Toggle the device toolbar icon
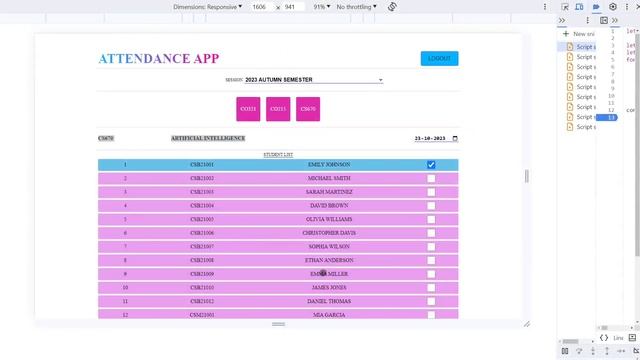This screenshot has height=360, width=640. tap(579, 7)
